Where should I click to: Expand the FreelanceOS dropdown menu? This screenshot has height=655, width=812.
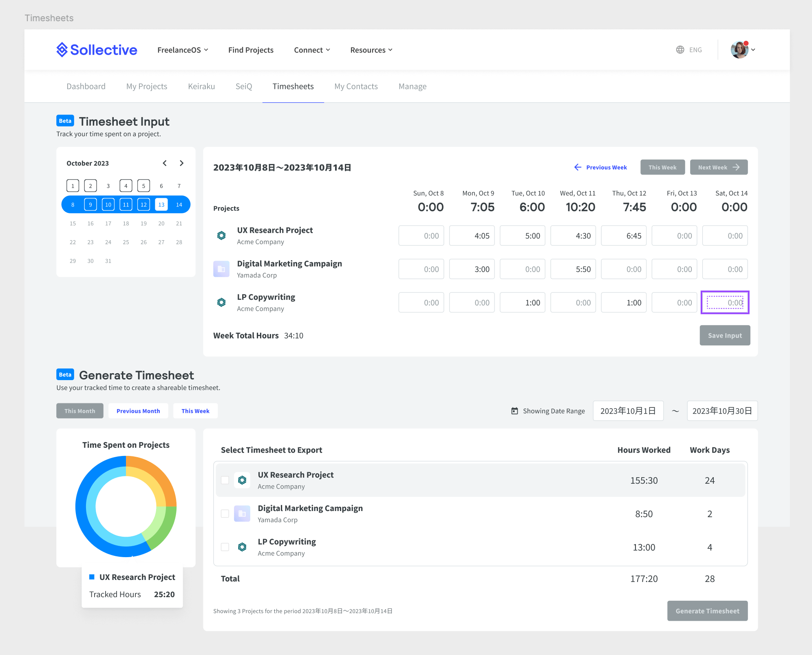[x=183, y=50]
